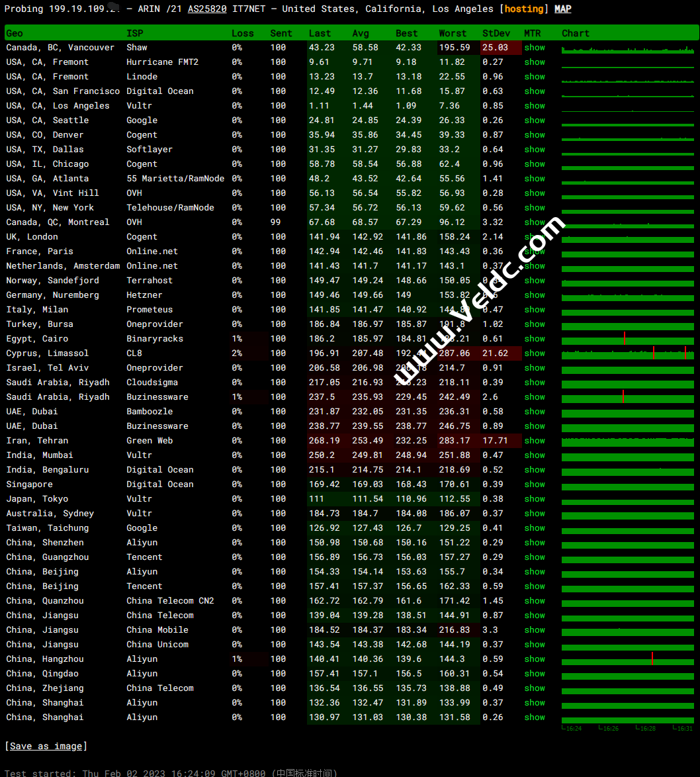
Task: Select the China Telecom CN2 ISP cell
Action: (170, 600)
